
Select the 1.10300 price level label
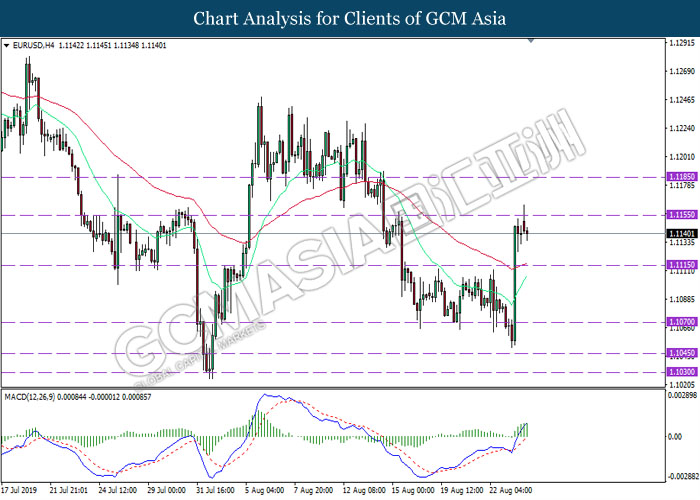pos(682,372)
